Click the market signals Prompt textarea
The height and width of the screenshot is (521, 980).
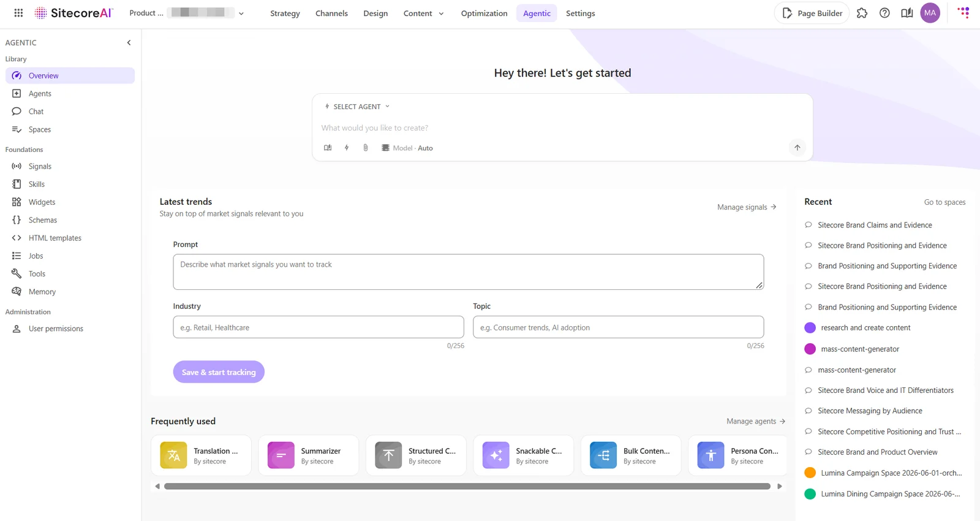coord(468,272)
